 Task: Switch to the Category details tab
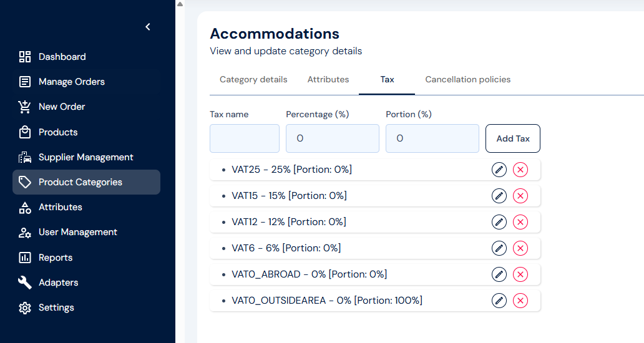click(x=253, y=80)
